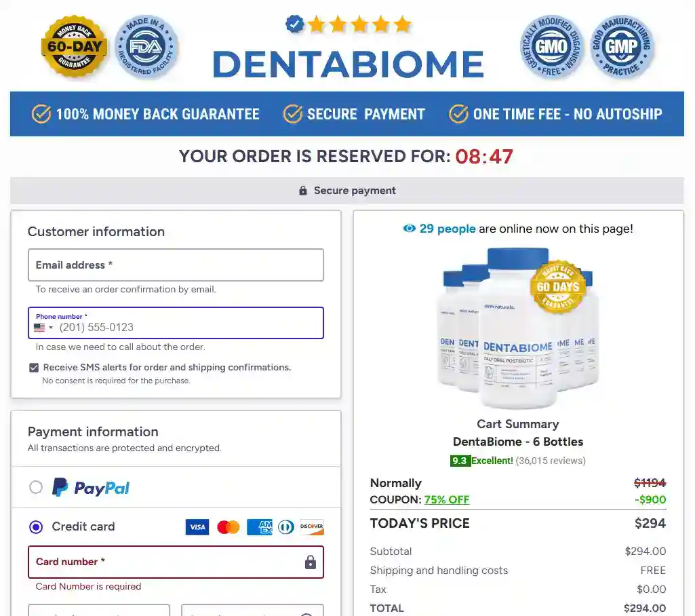Click the Cart Summary heading
This screenshot has width=695, height=616.
coord(518,424)
